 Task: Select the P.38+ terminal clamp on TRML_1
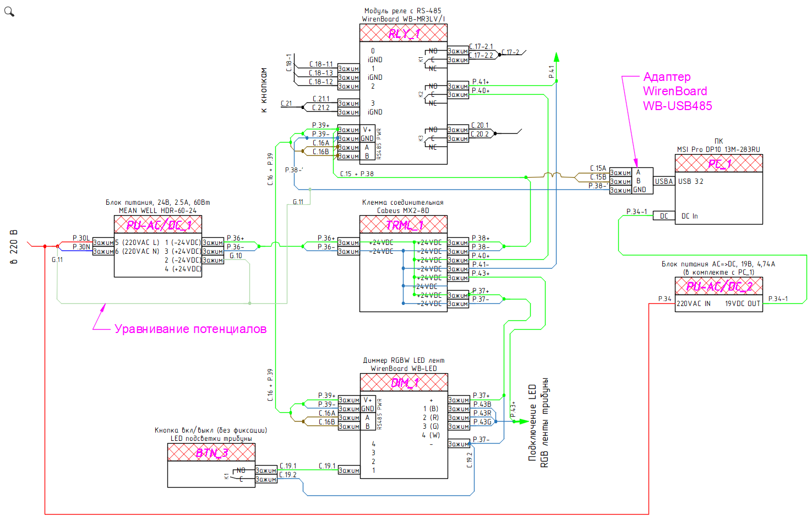tap(458, 242)
